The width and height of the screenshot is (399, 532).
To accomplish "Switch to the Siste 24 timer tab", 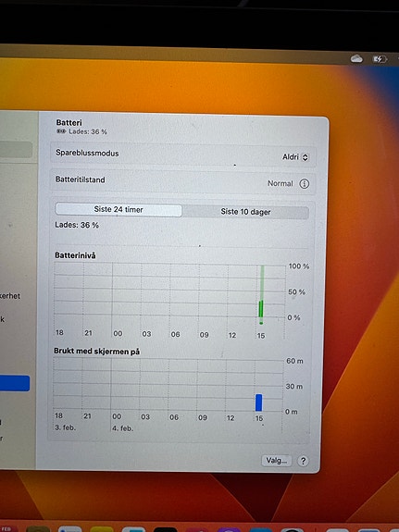I will click(118, 209).
